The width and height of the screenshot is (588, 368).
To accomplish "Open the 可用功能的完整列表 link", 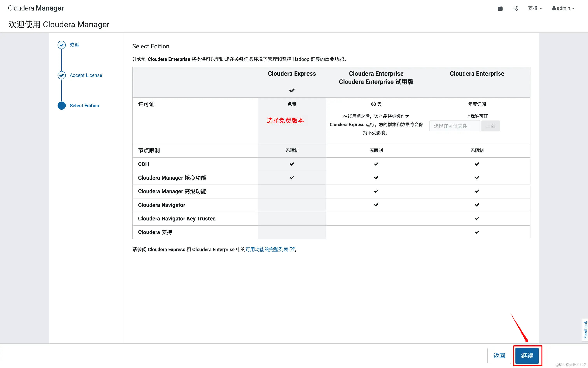I will [267, 249].
